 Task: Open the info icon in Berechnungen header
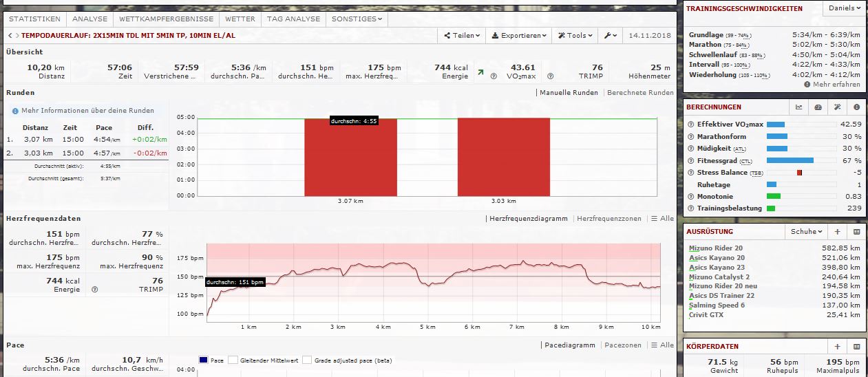coord(856,107)
